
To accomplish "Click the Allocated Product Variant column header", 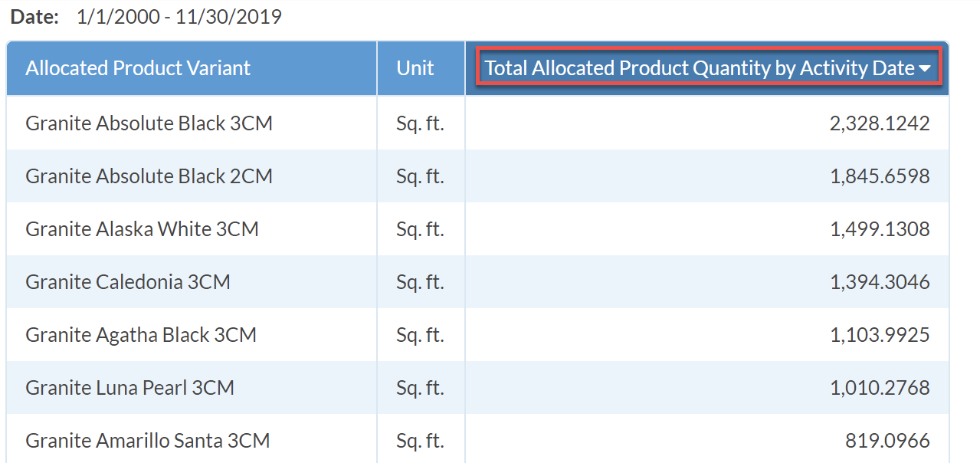I will (x=138, y=68).
